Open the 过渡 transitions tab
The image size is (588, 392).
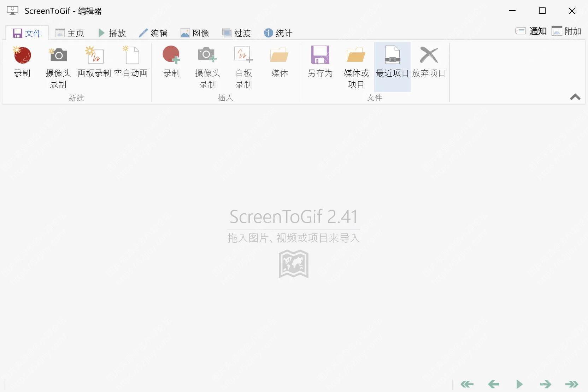click(x=236, y=32)
